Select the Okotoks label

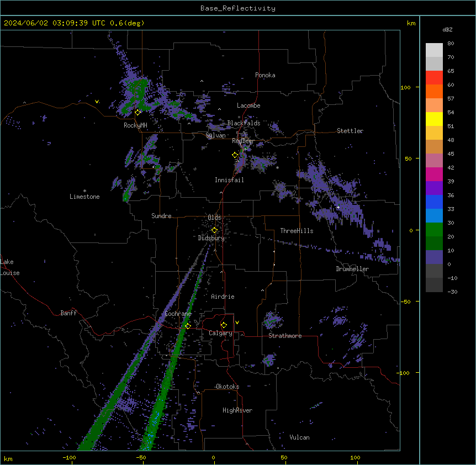(228, 387)
